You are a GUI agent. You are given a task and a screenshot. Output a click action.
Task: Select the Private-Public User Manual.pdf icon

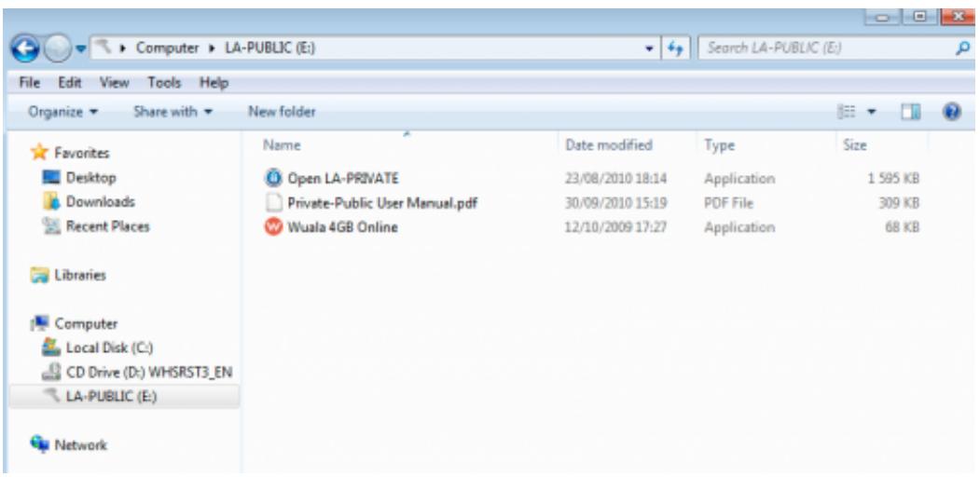coord(273,203)
